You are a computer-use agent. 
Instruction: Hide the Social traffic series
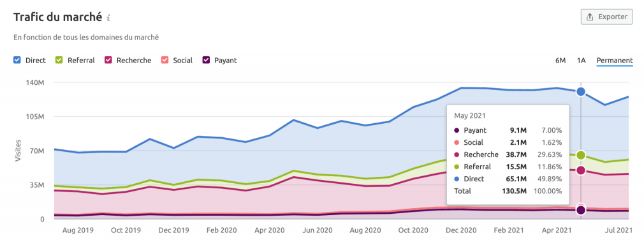point(165,61)
